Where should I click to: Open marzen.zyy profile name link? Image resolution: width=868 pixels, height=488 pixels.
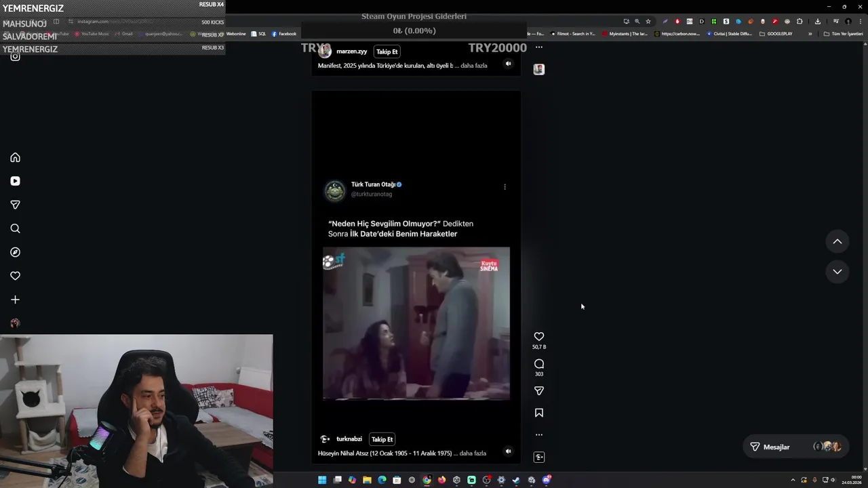(352, 52)
